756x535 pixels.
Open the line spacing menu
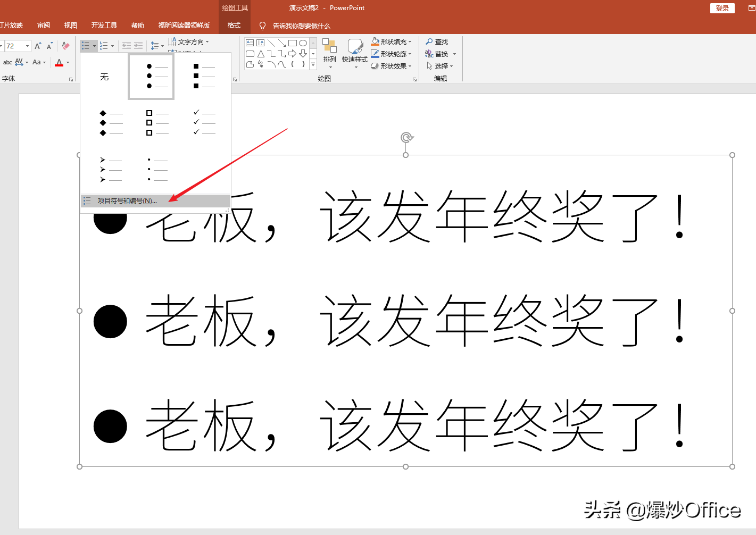(x=157, y=46)
